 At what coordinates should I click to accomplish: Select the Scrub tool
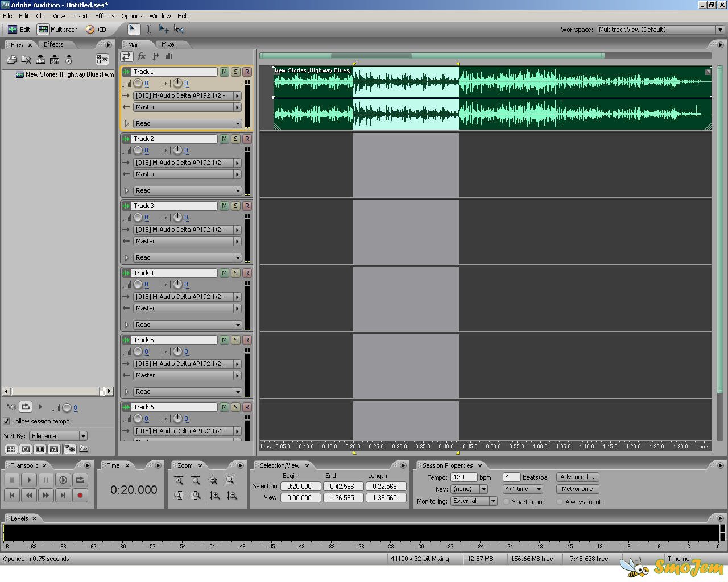[x=179, y=29]
